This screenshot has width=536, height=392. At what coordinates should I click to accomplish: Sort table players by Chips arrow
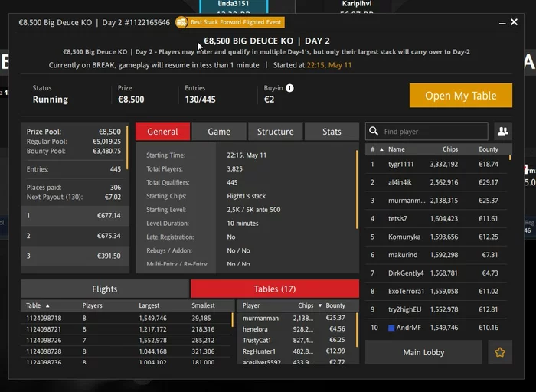[320, 305]
